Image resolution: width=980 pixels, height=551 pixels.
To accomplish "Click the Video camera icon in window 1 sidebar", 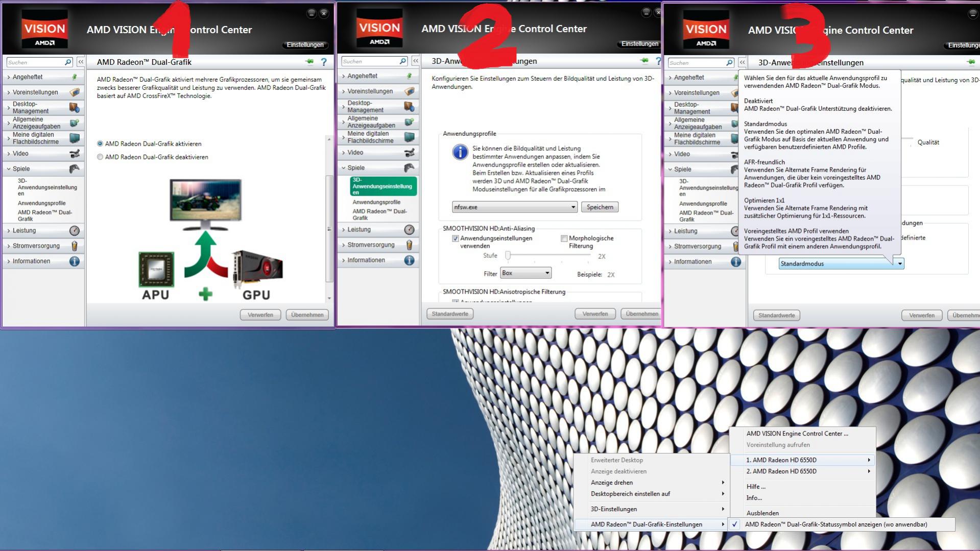I will click(75, 154).
